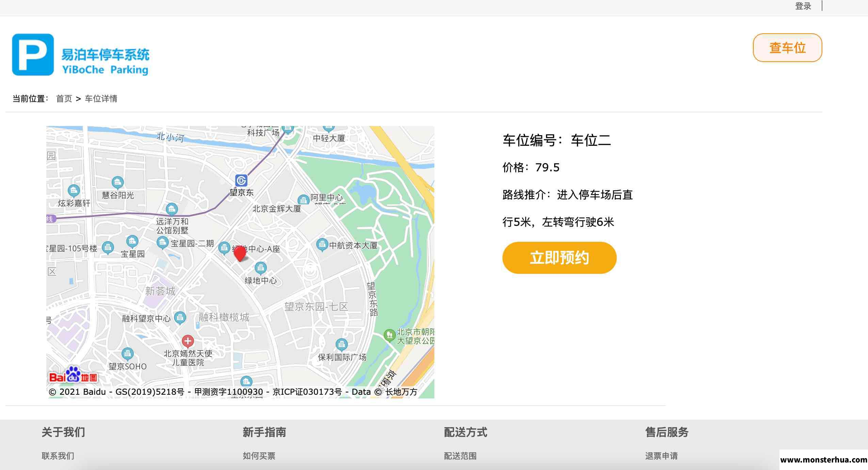
Task: Click 宝星园 building marker icon
Action: click(132, 242)
